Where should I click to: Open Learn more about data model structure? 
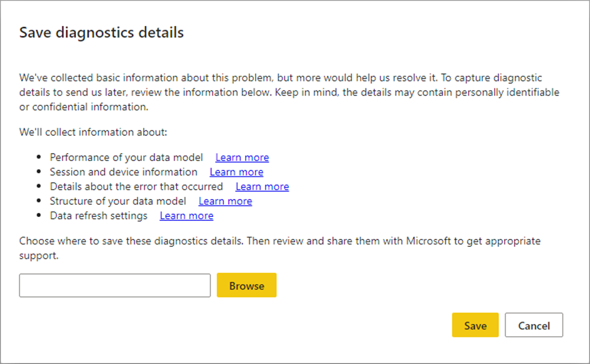pos(225,201)
